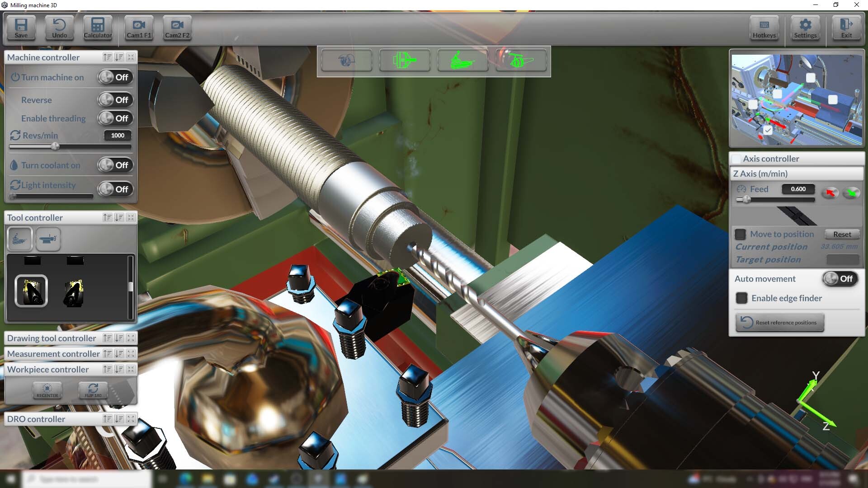This screenshot has height=488, width=868.
Task: Select the tailstock tab in Tool controller
Action: 48,239
